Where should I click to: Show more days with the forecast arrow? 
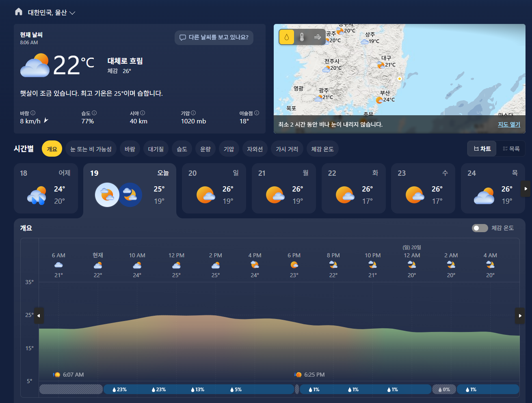point(526,189)
